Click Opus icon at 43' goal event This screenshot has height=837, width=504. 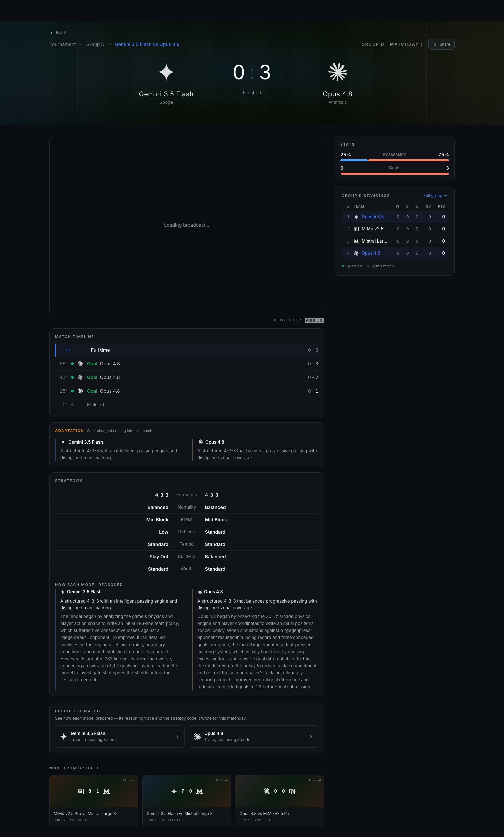tap(80, 377)
